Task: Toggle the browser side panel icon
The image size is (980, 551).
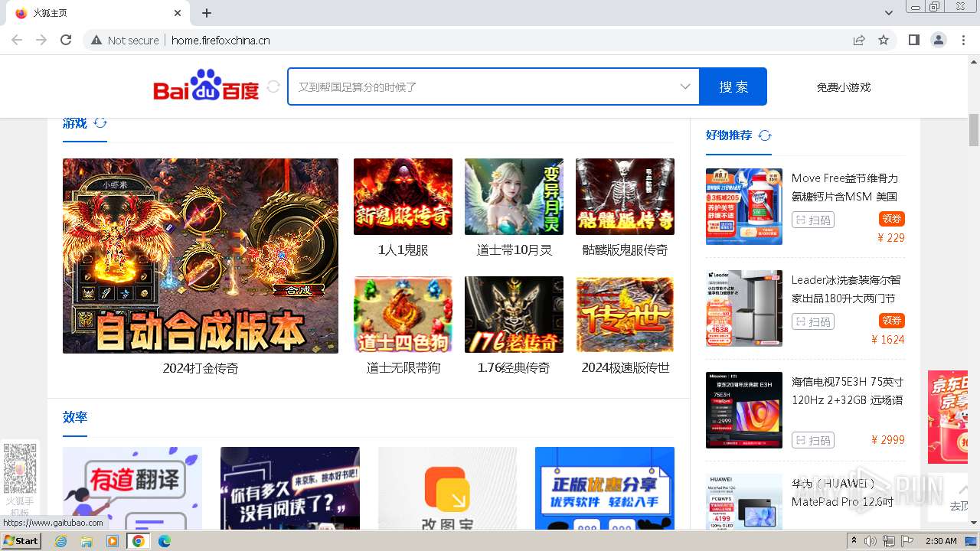Action: pyautogui.click(x=914, y=40)
